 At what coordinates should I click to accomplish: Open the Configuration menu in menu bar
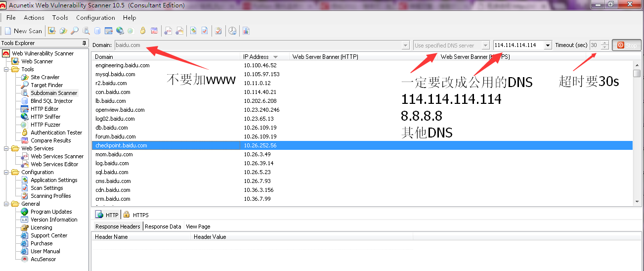pos(95,17)
